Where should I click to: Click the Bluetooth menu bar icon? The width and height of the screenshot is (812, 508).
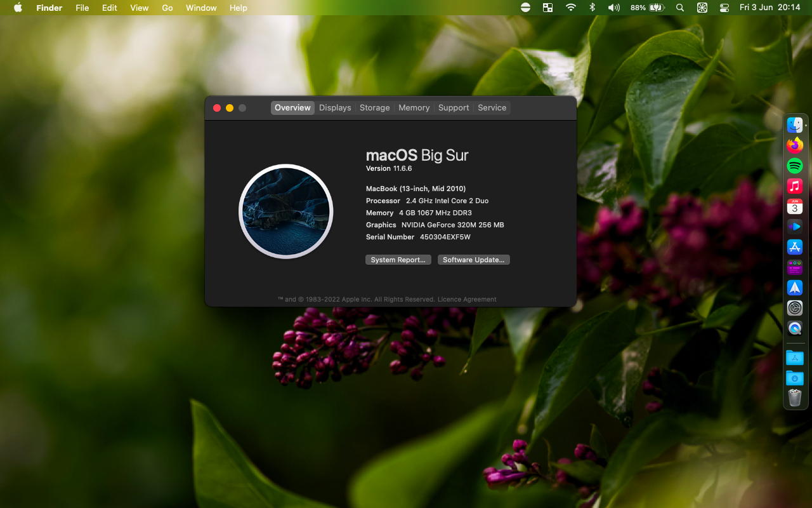(593, 8)
